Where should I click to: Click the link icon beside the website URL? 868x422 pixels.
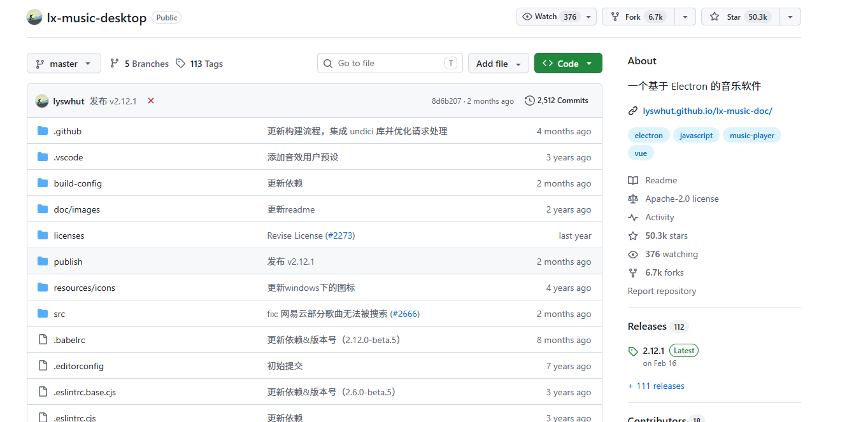coord(632,111)
